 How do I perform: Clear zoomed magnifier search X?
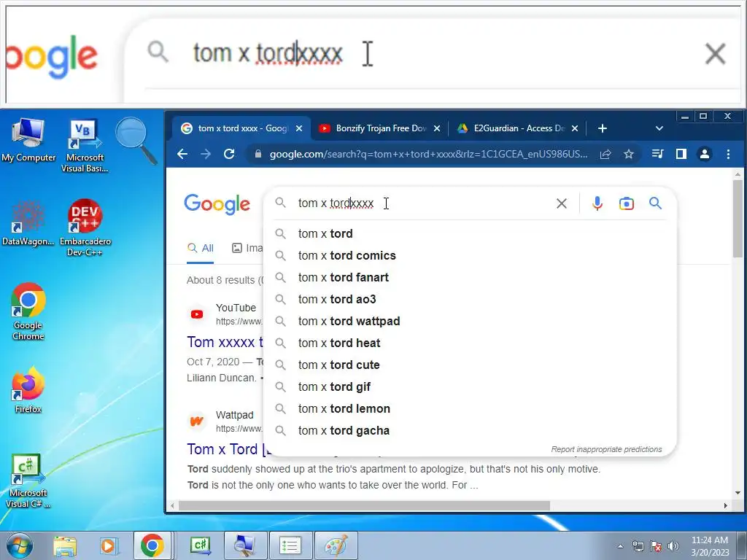[716, 53]
